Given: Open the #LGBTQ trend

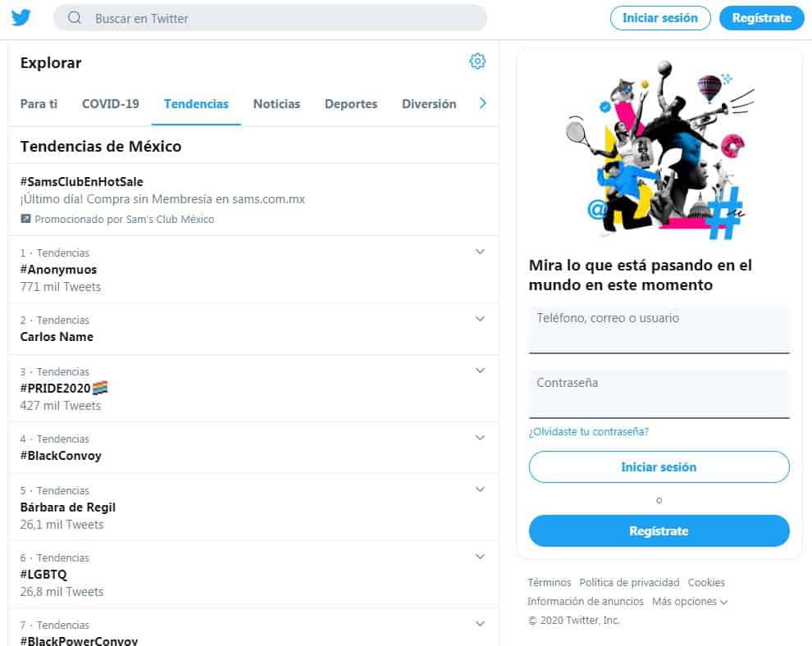Looking at the screenshot, I should coord(253,575).
